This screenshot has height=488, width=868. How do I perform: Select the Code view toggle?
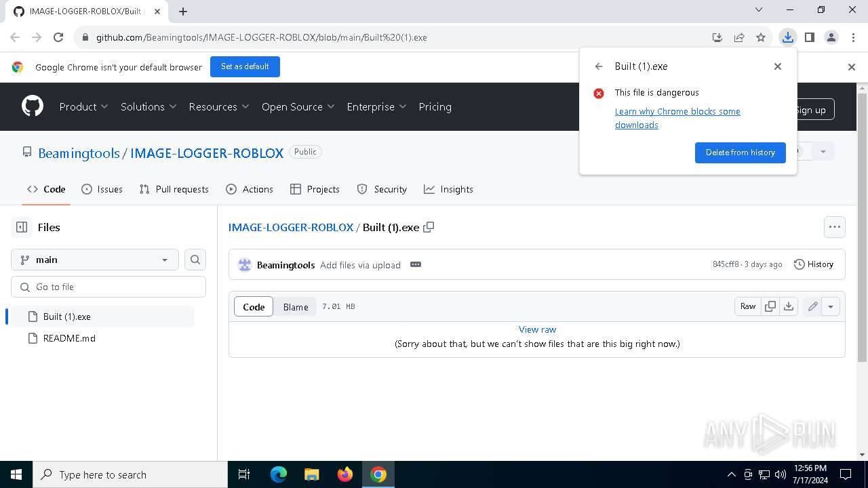(254, 306)
